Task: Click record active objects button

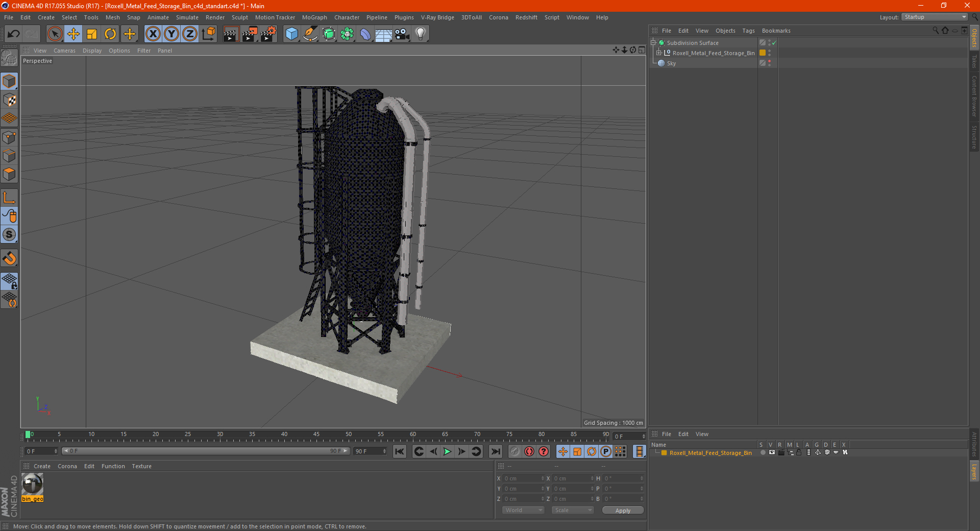Action: click(514, 451)
